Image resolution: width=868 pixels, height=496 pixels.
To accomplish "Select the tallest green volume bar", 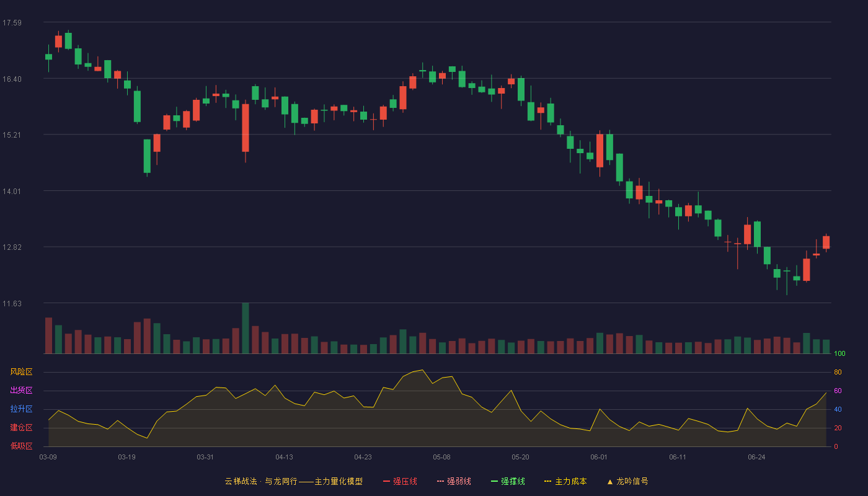I will [246, 328].
